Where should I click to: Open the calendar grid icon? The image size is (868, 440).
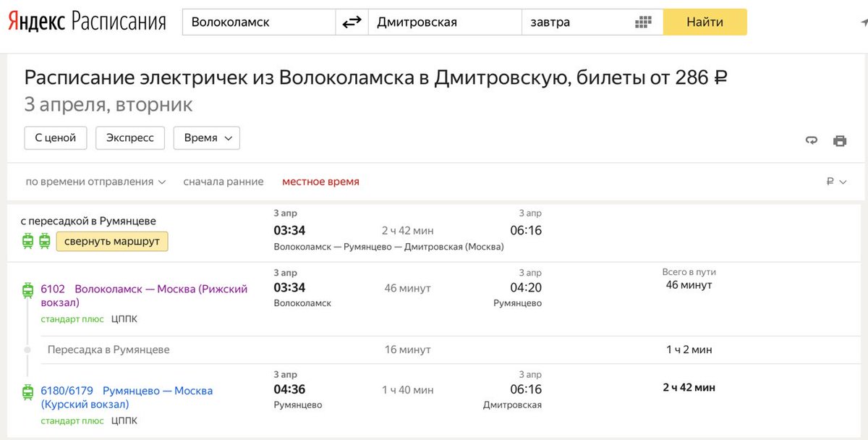pyautogui.click(x=643, y=22)
